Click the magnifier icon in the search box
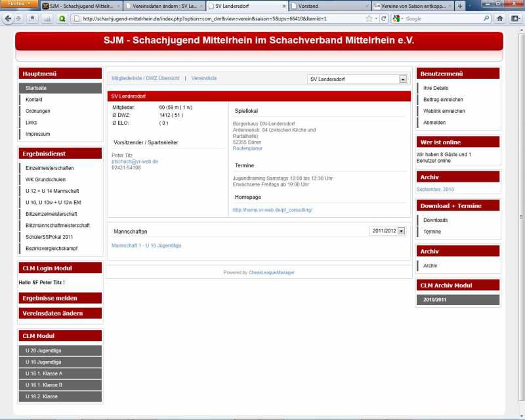This screenshot has height=420, width=525. tap(486, 18)
